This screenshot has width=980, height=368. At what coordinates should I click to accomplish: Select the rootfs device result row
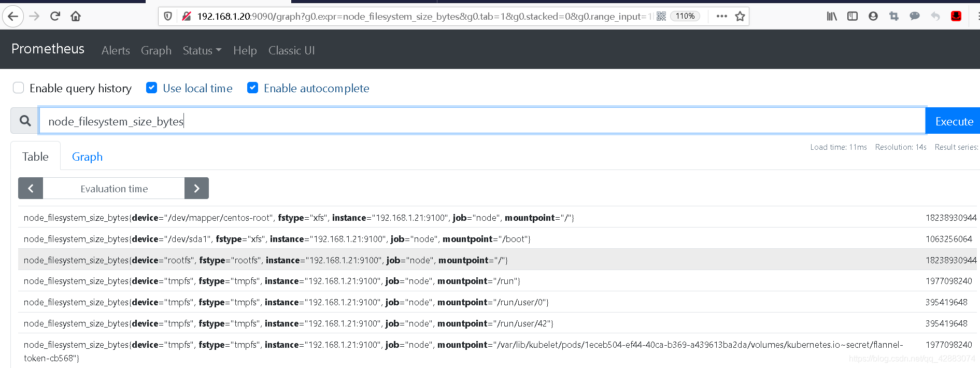pyautogui.click(x=498, y=260)
